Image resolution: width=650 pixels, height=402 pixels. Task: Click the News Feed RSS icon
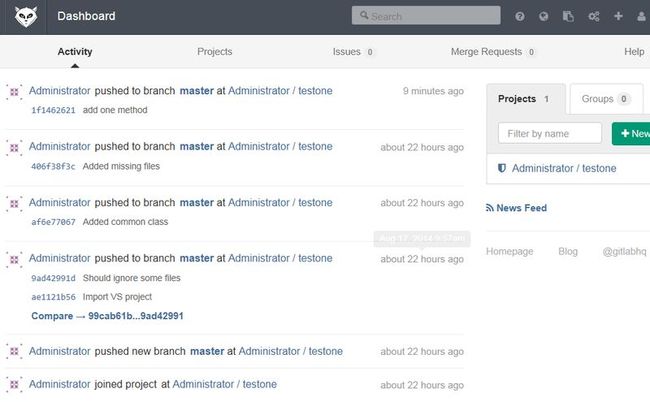pos(490,208)
